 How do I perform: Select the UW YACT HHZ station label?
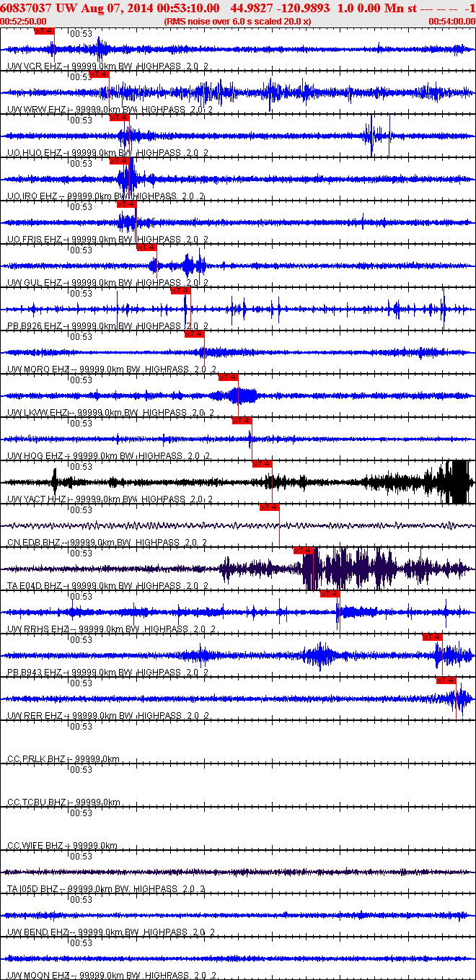coord(109,499)
